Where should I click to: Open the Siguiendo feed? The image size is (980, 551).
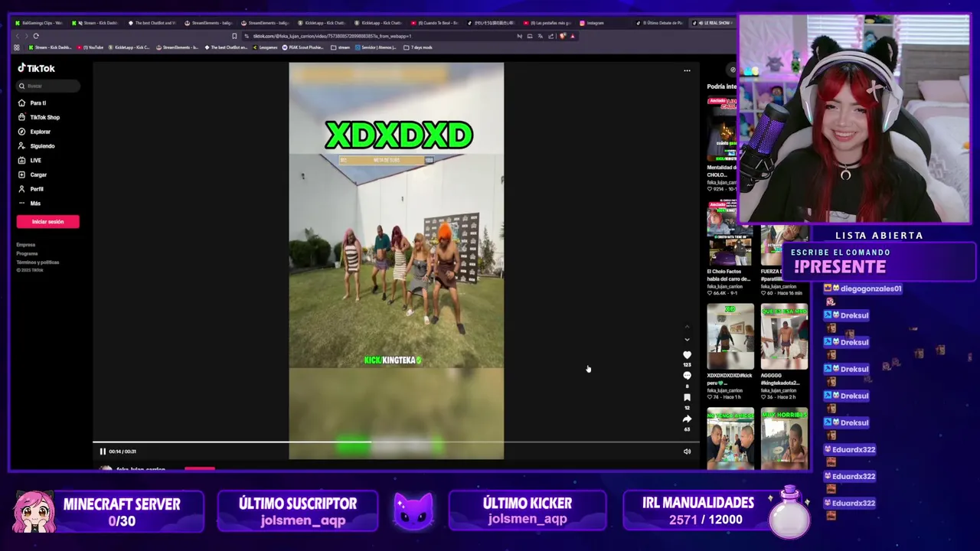coord(37,146)
